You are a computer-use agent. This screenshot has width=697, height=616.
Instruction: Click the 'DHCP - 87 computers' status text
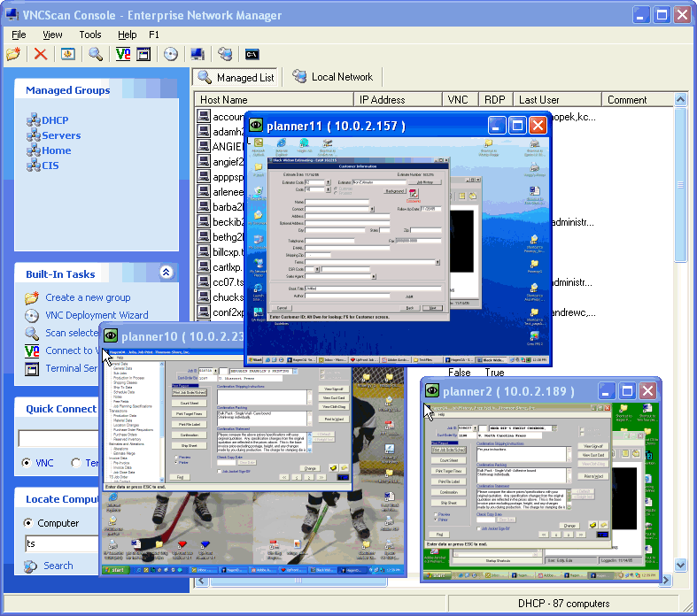tap(563, 604)
